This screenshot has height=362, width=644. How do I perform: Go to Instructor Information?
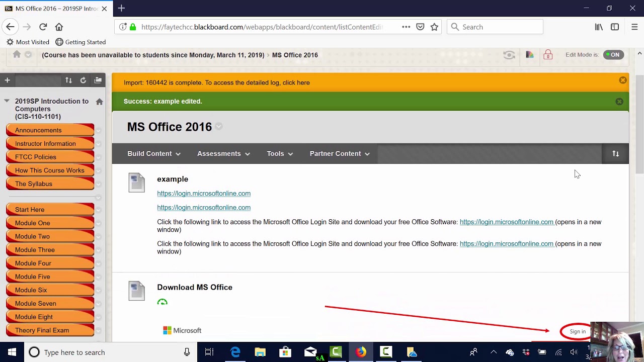(45, 144)
